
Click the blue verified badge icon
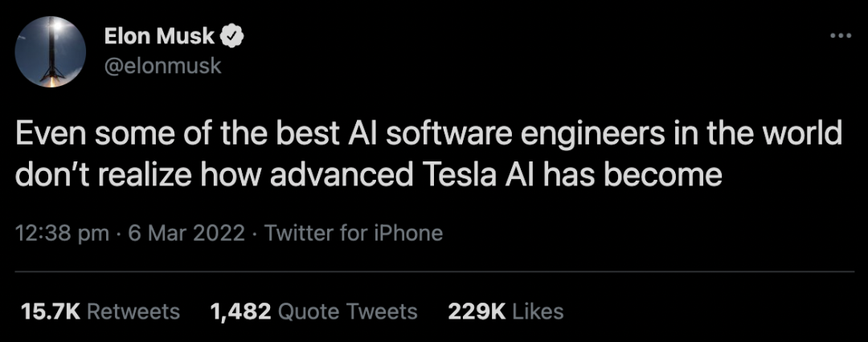[x=233, y=36]
